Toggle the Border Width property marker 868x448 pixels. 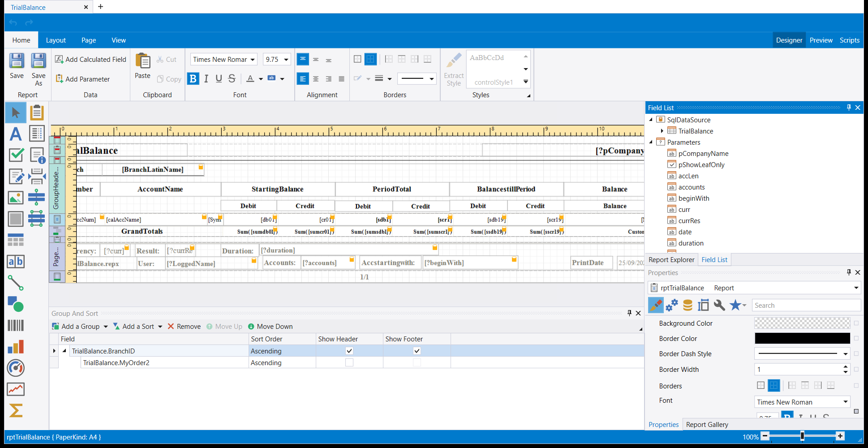(x=856, y=370)
